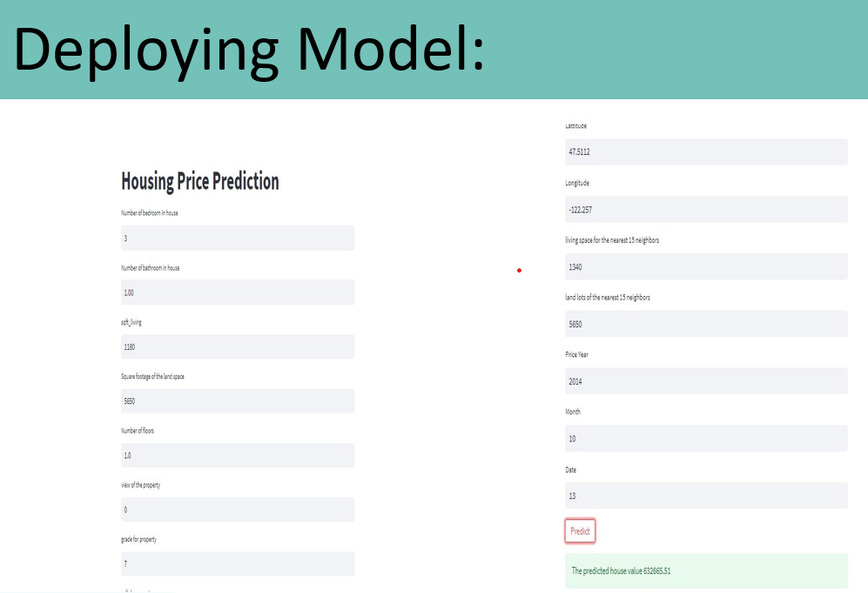Select the Month input showing 10
The width and height of the screenshot is (868, 593).
(706, 438)
